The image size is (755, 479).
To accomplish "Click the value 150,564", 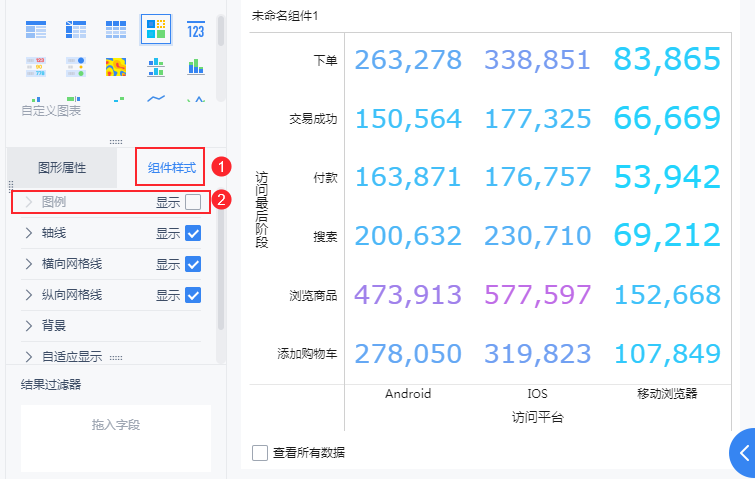I will click(x=408, y=119).
